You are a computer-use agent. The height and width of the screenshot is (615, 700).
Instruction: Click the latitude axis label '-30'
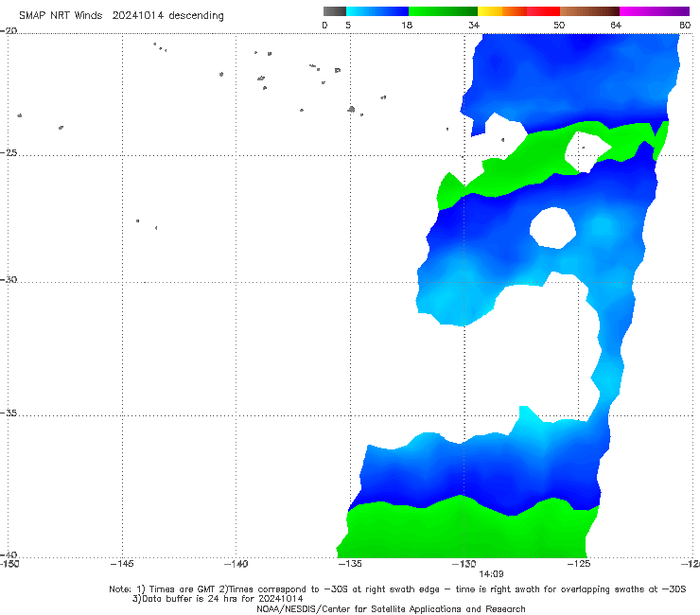[9, 279]
